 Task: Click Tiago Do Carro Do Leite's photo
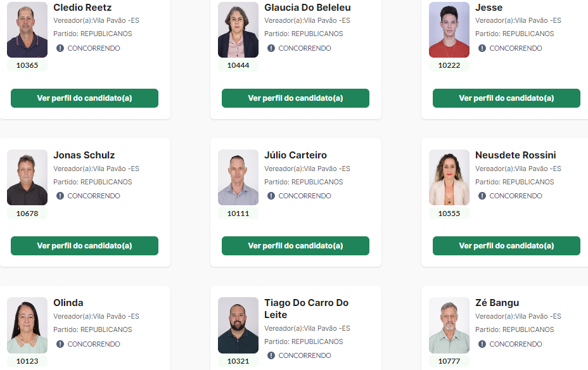(x=238, y=326)
